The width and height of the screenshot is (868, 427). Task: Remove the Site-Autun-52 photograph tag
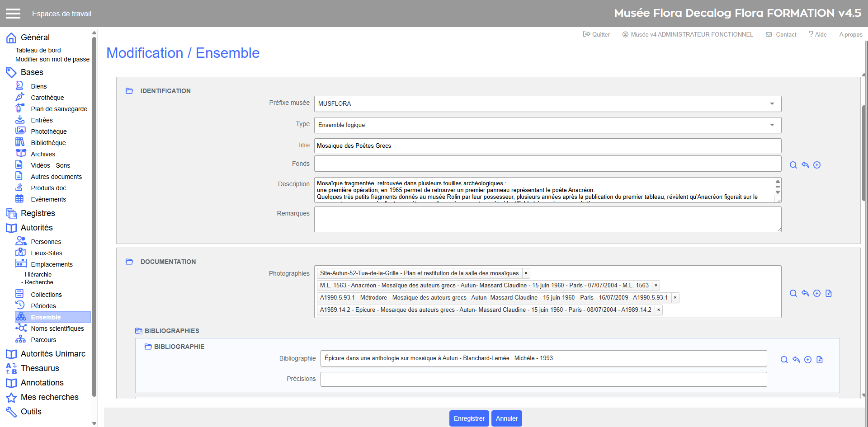tap(526, 273)
